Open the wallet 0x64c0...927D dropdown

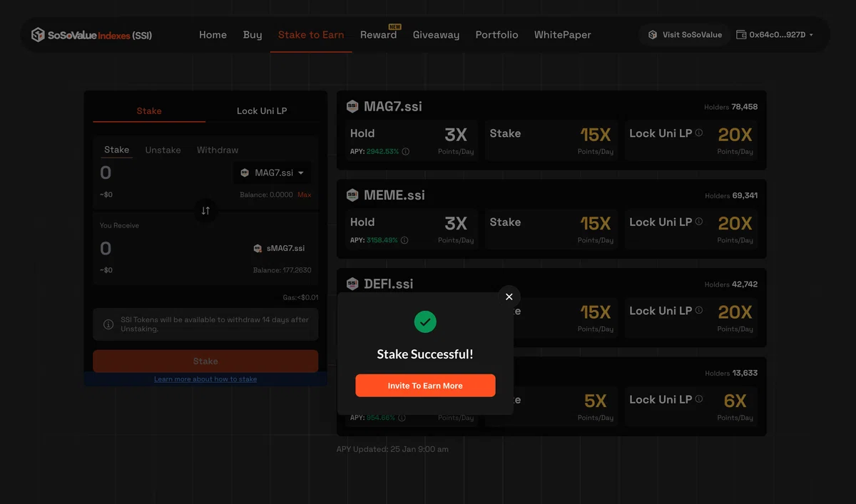tap(775, 35)
